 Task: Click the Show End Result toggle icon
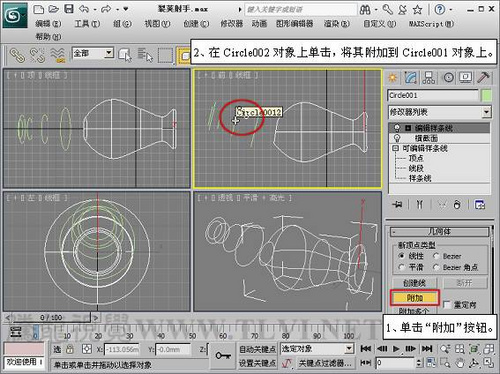pos(420,205)
